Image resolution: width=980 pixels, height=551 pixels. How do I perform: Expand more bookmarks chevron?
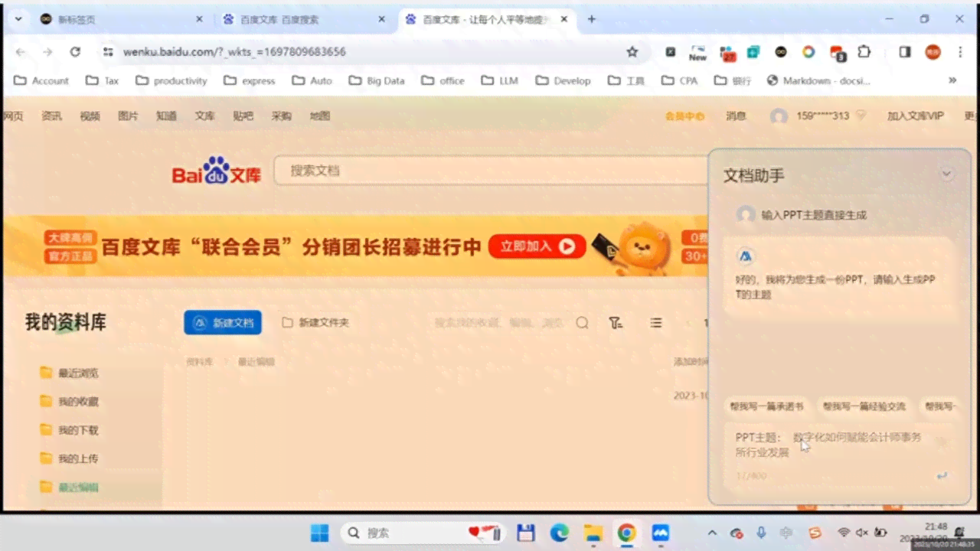pyautogui.click(x=952, y=80)
